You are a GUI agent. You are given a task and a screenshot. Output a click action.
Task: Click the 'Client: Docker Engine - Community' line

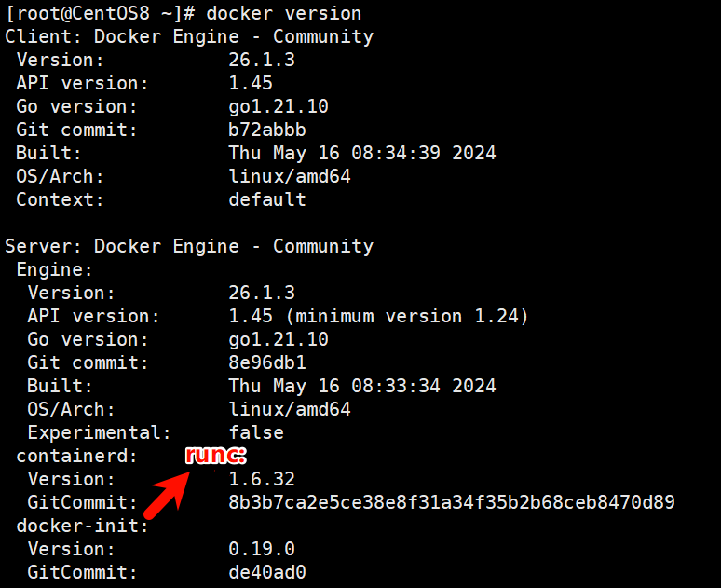(x=189, y=36)
